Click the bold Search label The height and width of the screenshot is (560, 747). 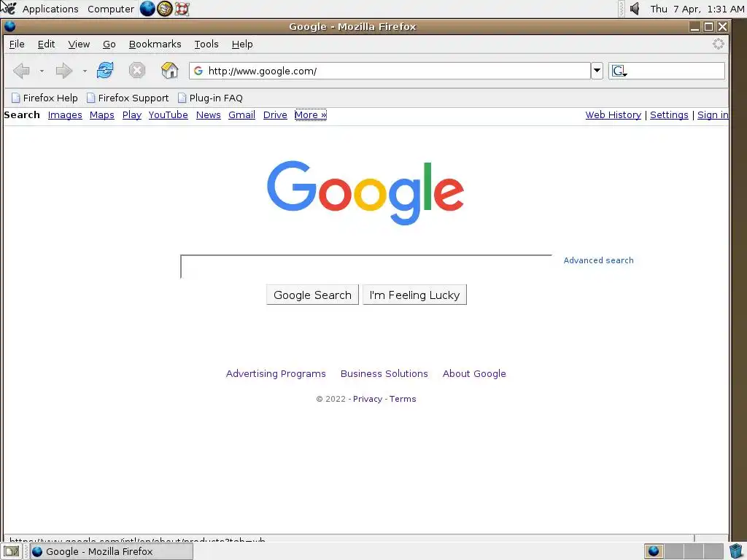click(x=22, y=114)
